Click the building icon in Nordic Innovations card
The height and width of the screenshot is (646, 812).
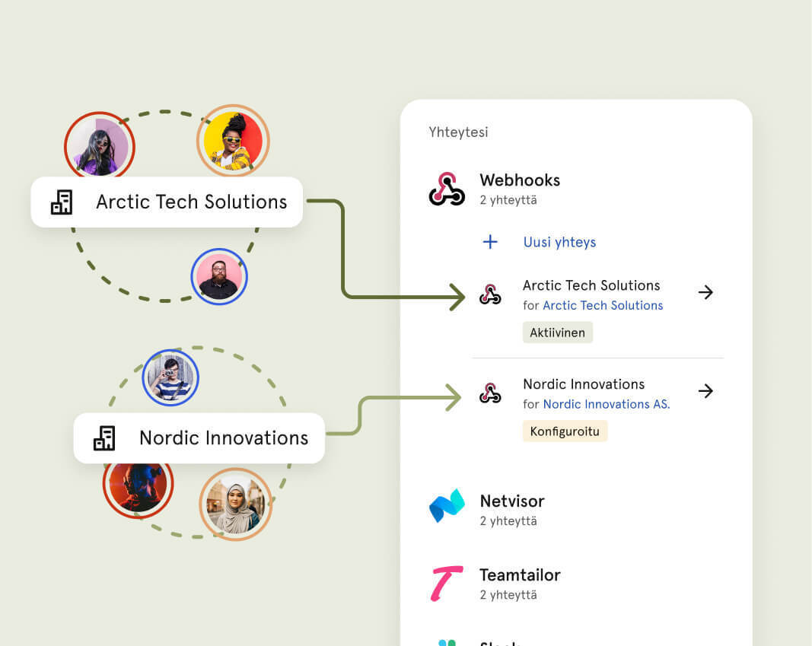pyautogui.click(x=104, y=438)
